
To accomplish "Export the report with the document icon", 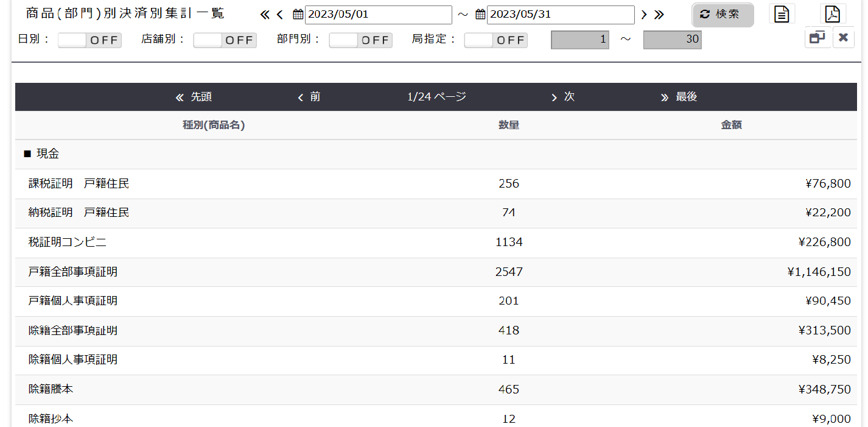I will click(782, 14).
